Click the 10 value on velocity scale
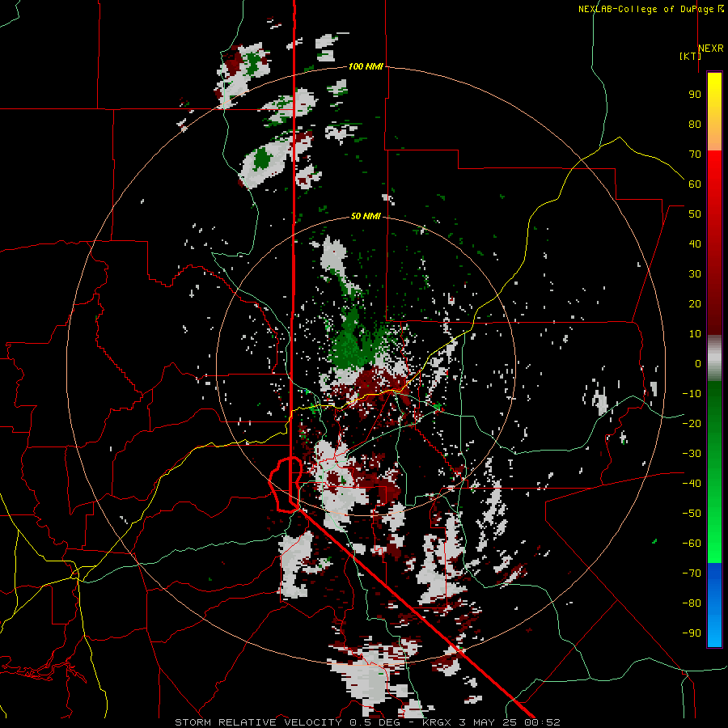This screenshot has width=728, height=728. click(x=695, y=334)
